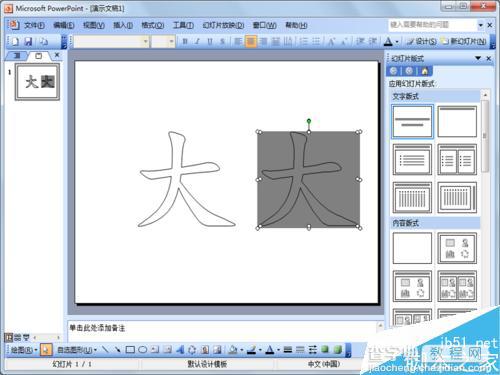The image size is (500, 375).
Task: Insert WordArt with blue A icon
Action: click(180, 350)
